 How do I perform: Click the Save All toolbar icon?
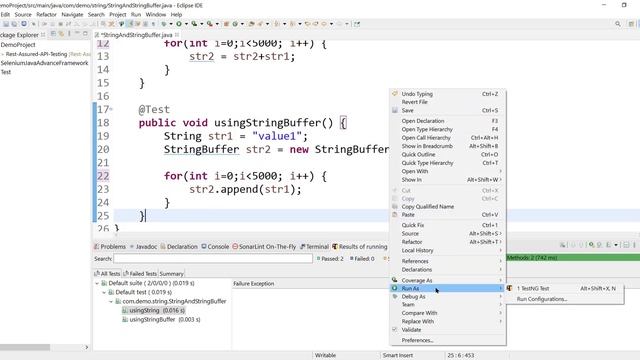(14, 24)
